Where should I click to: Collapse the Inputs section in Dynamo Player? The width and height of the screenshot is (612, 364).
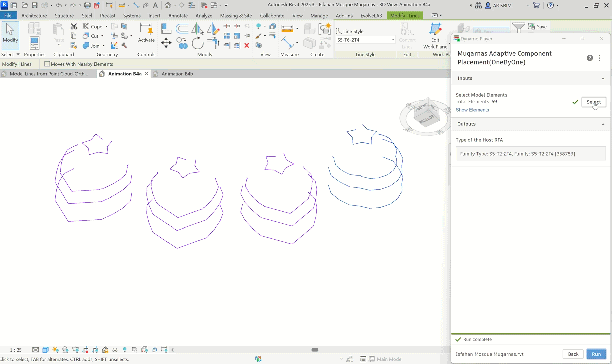(x=603, y=78)
